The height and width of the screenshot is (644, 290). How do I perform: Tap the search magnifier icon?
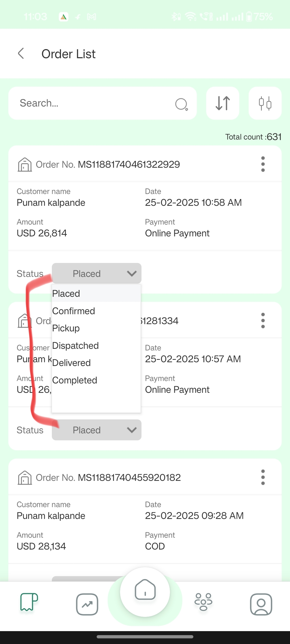(182, 104)
